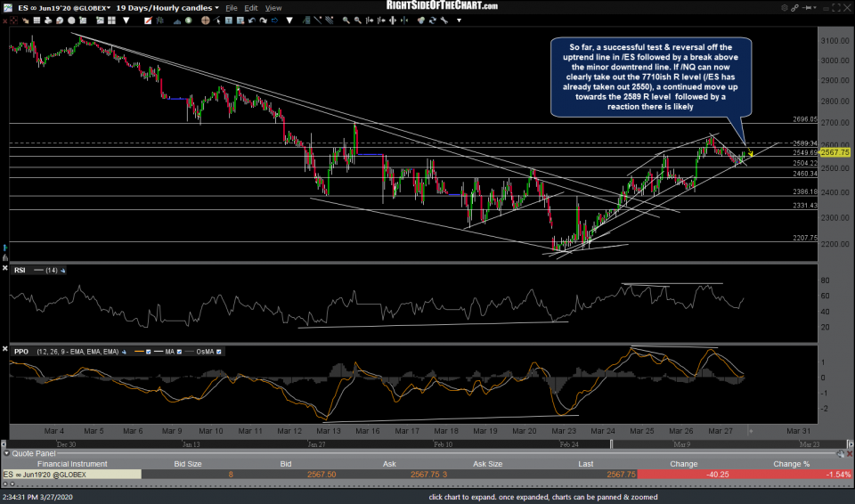
Task: Click the time range scrollbar handle near Mar 9
Action: coord(611,444)
